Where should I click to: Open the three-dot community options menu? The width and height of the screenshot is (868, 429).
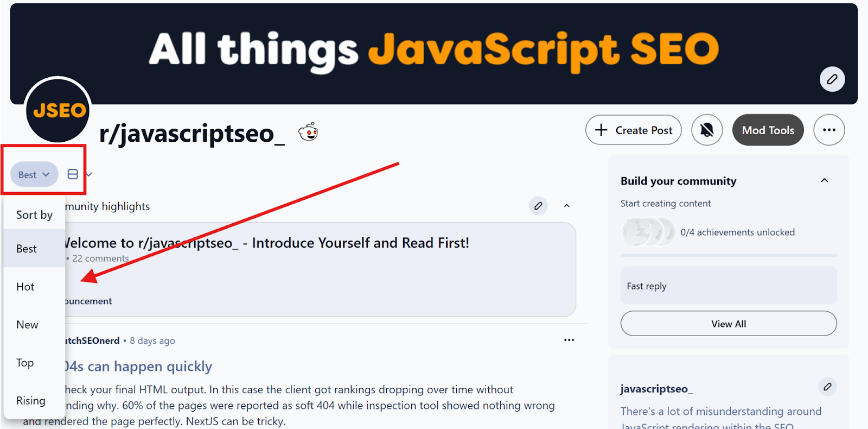(828, 130)
